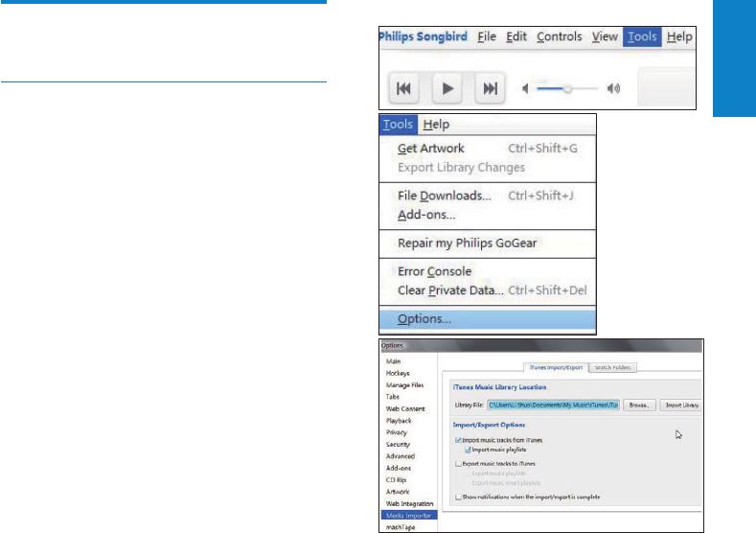Enable Export music tracks to iTunes
This screenshot has height=533, width=756.
click(x=458, y=464)
